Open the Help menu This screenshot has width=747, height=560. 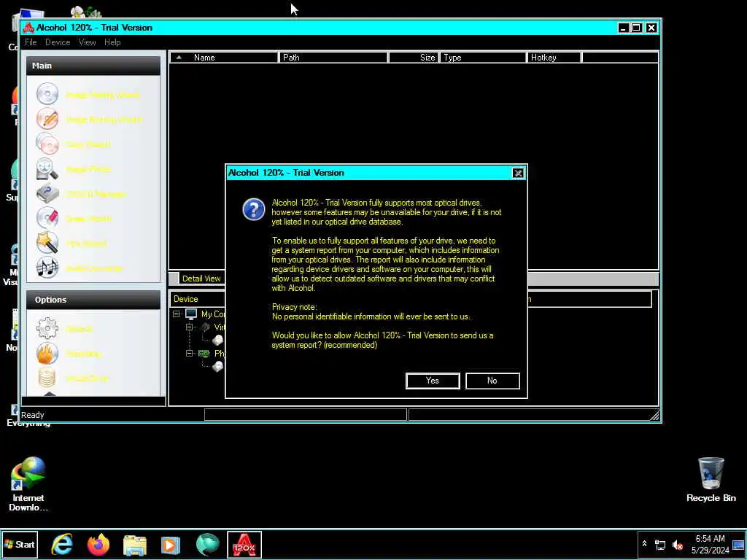[x=112, y=42]
